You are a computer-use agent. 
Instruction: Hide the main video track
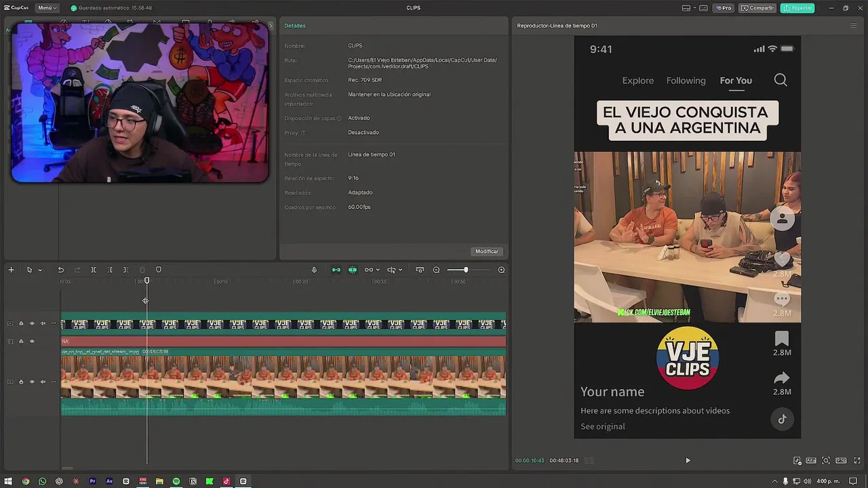32,382
